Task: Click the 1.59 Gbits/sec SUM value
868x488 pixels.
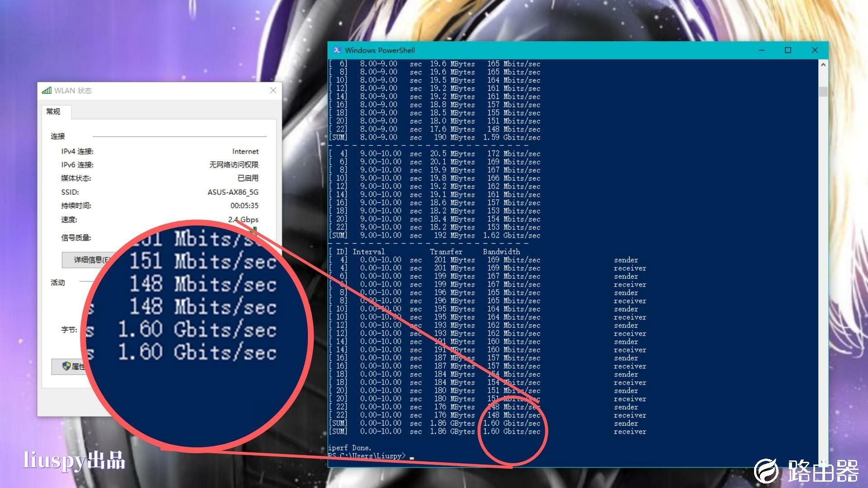Action: pyautogui.click(x=512, y=137)
